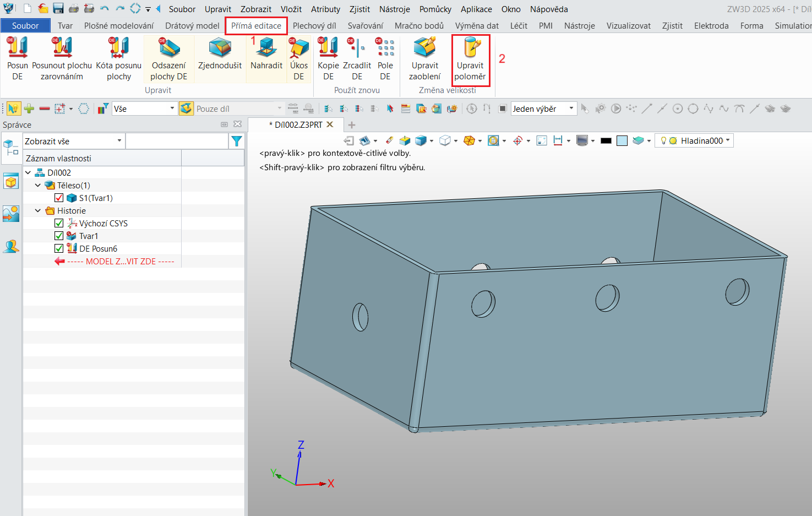Close the Díl002.Z3PRT document tab
This screenshot has width=812, height=516.
pyautogui.click(x=330, y=124)
